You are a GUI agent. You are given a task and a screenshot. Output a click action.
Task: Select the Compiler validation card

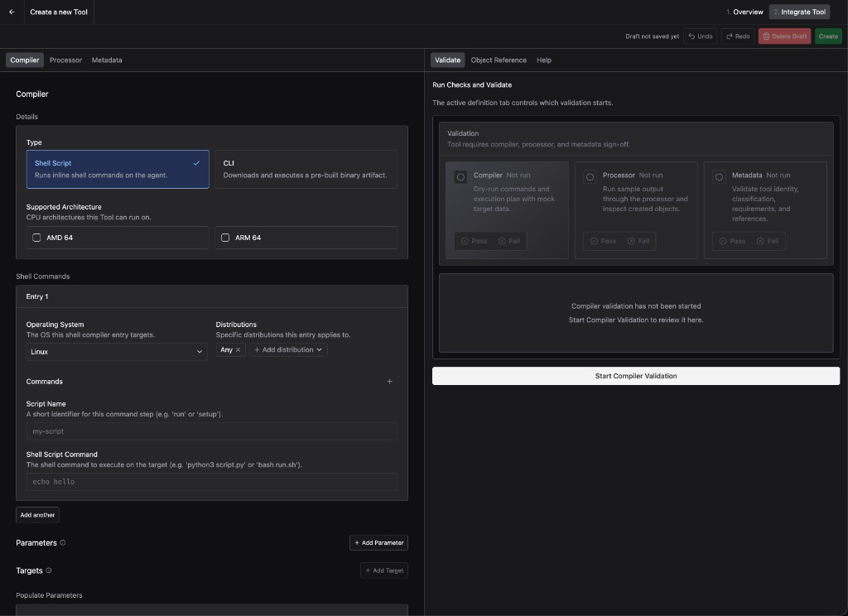[507, 209]
